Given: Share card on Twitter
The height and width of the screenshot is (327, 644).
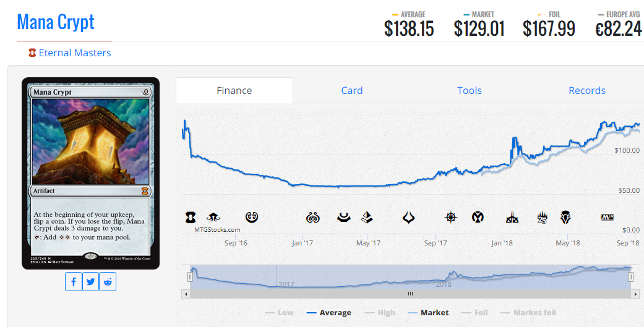Looking at the screenshot, I should (91, 281).
